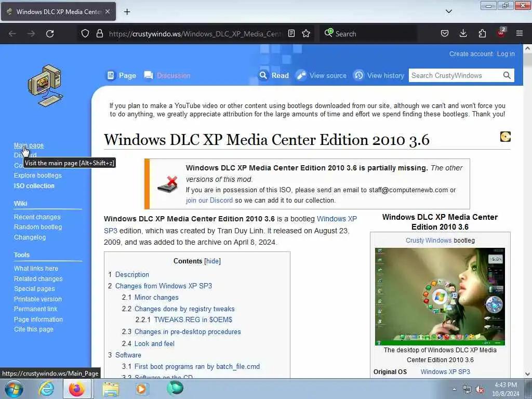Jump to Look and feel section

tap(154, 344)
